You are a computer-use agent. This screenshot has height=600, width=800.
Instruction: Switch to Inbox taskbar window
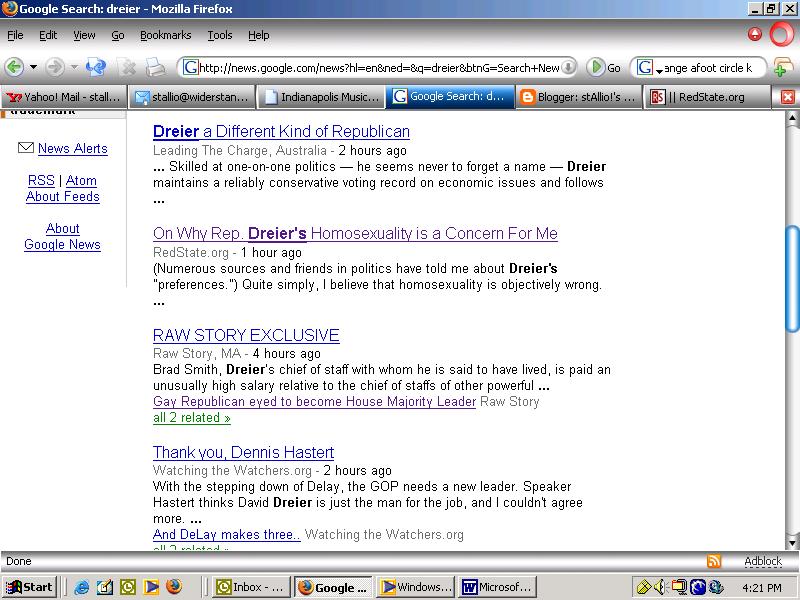[251, 587]
